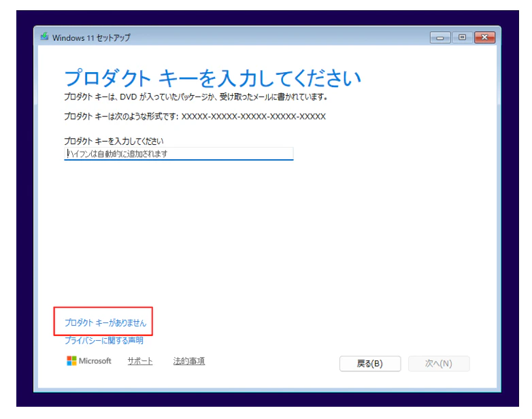Click the product key input field
The width and height of the screenshot is (532, 419).
click(178, 154)
